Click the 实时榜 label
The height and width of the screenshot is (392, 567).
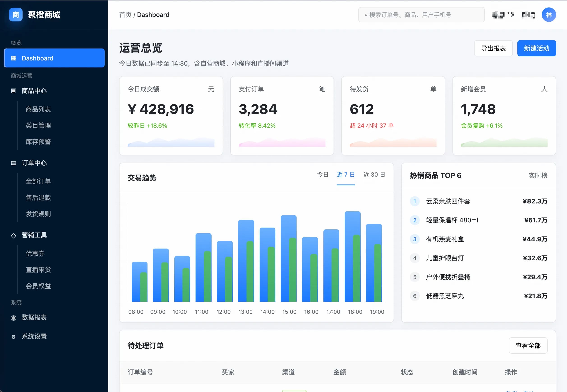pos(538,175)
